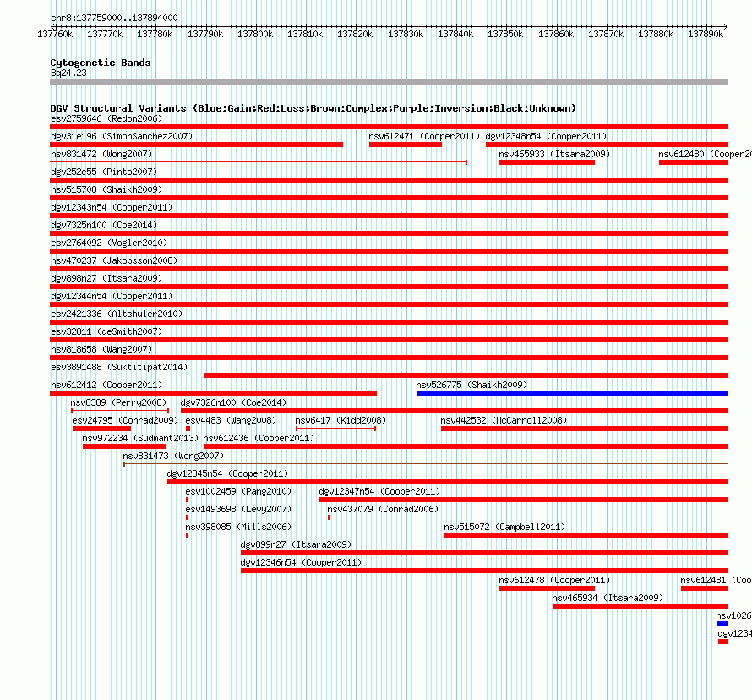Open nsv398085 (Mills2006) variant

tap(238, 527)
